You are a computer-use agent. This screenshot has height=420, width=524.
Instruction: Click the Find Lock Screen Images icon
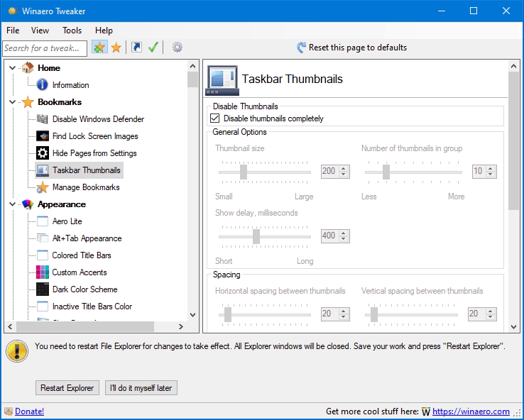(x=43, y=136)
